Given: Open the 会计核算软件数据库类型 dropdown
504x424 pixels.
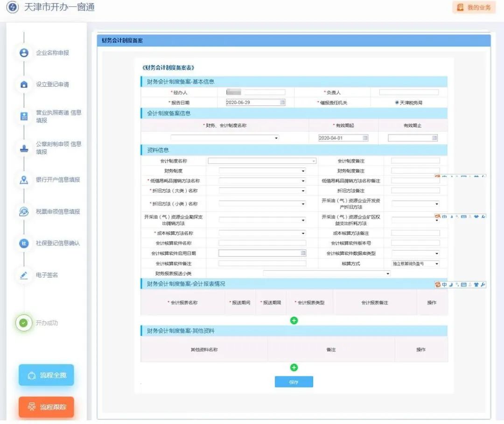Looking at the screenshot, I should 415,253.
